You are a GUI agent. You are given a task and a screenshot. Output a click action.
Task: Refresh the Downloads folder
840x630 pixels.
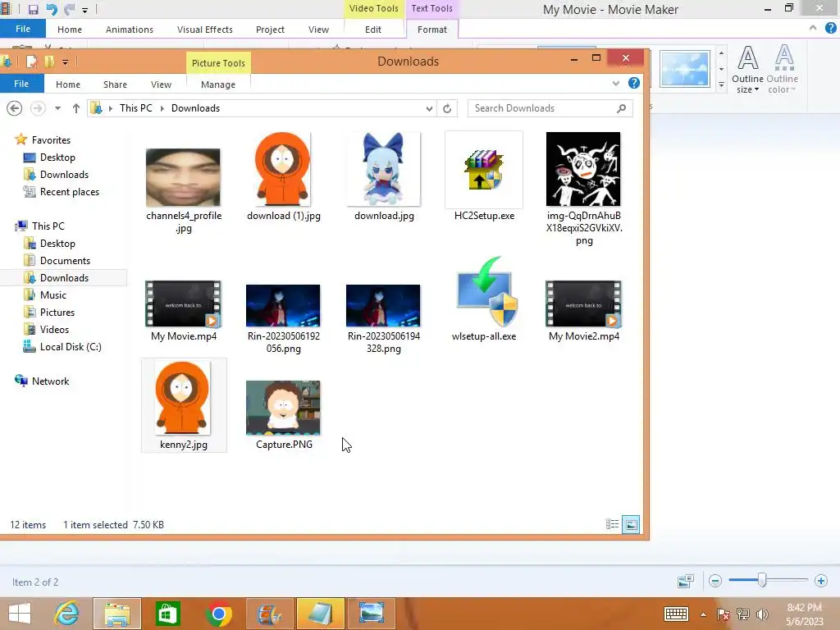447,108
